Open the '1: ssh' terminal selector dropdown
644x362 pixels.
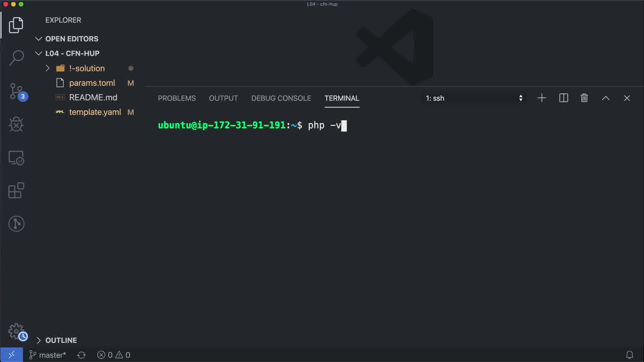(474, 98)
